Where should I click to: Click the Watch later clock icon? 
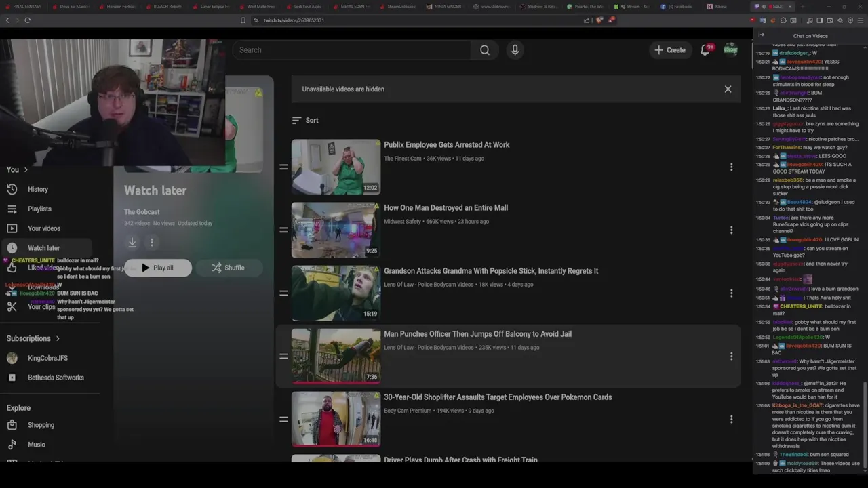[12, 248]
